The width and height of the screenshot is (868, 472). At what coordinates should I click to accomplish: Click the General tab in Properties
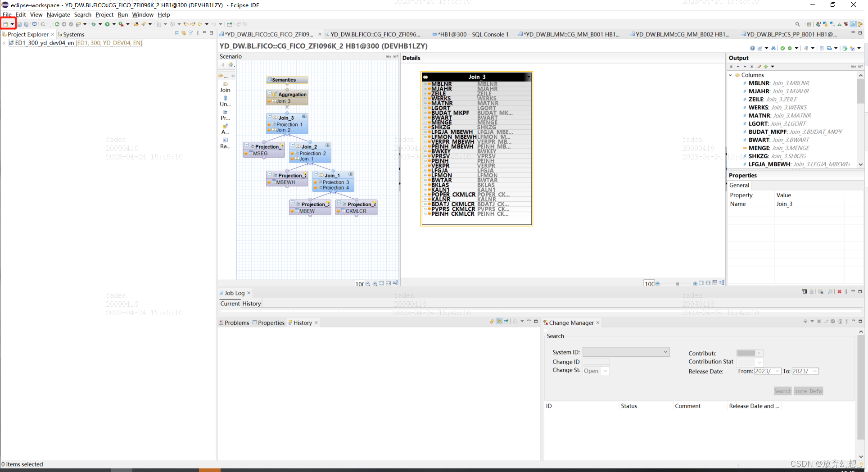coord(739,186)
